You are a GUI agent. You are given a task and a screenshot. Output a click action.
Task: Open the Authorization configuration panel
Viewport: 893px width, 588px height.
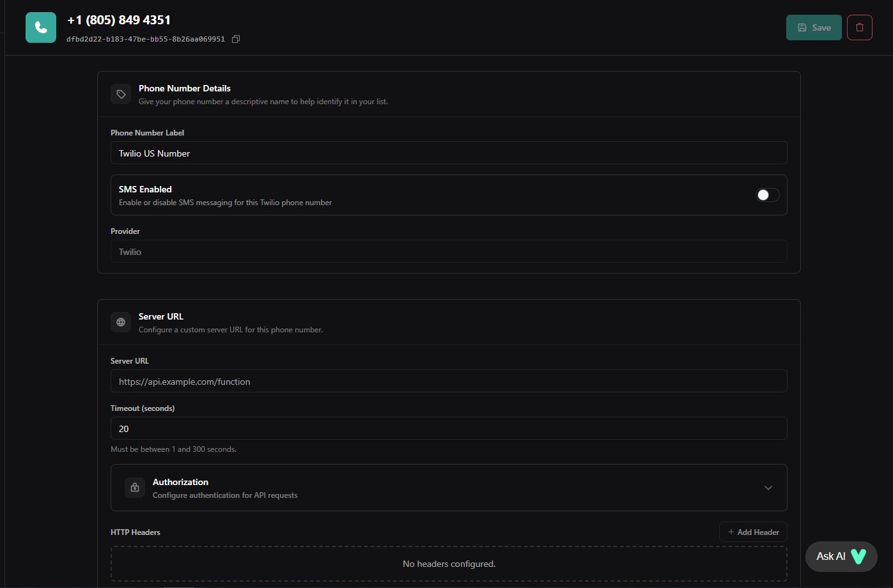[447, 488]
